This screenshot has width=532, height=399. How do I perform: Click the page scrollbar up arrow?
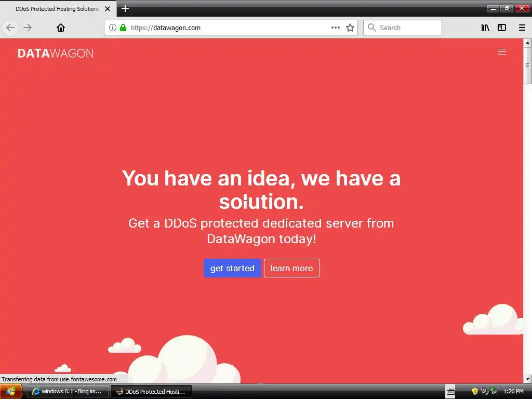[527, 43]
